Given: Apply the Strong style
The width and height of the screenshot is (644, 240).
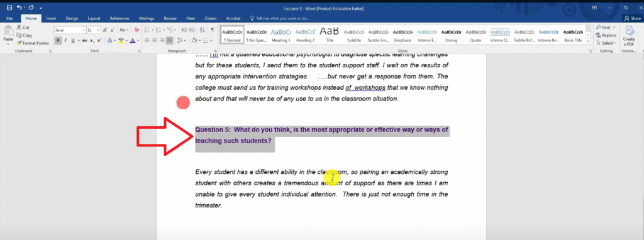Looking at the screenshot, I should coord(451,35).
